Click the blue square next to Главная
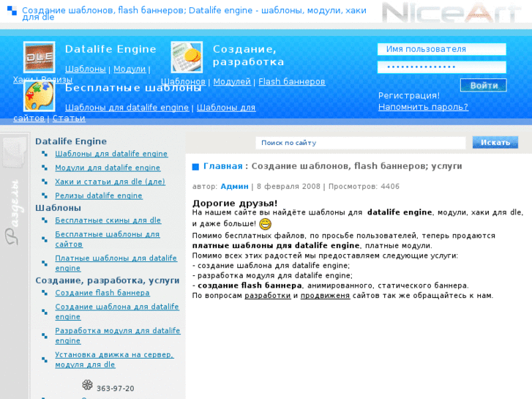The width and height of the screenshot is (532, 399). click(x=195, y=167)
